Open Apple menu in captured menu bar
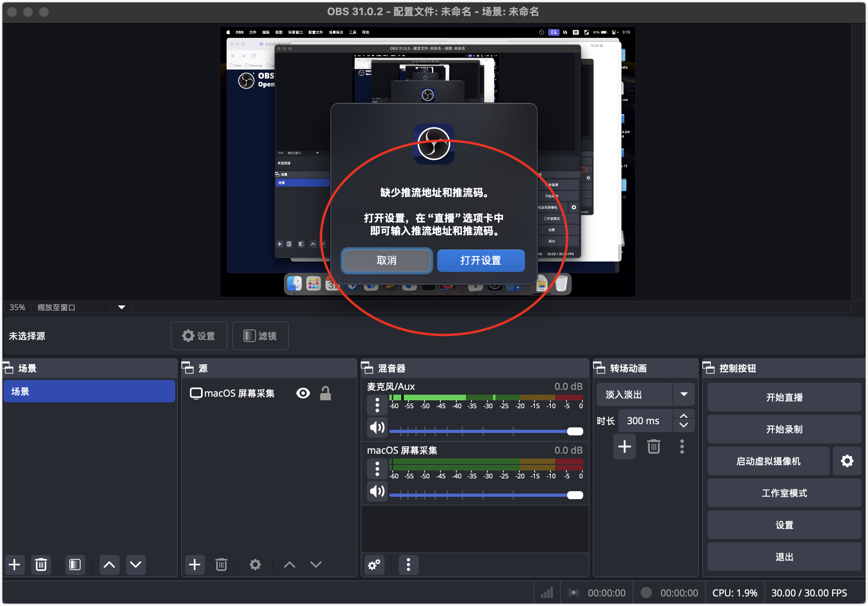This screenshot has width=868, height=606. [x=229, y=32]
